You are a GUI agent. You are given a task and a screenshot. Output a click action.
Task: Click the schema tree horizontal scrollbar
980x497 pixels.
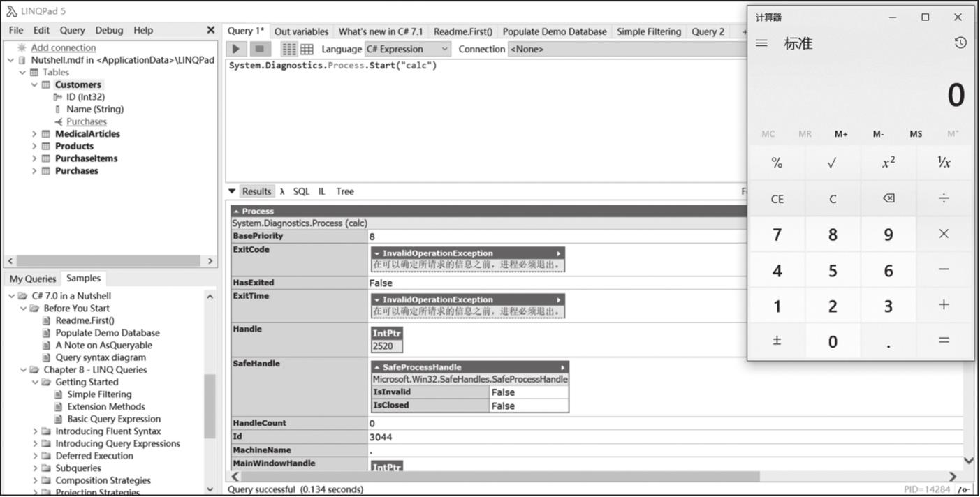point(107,260)
